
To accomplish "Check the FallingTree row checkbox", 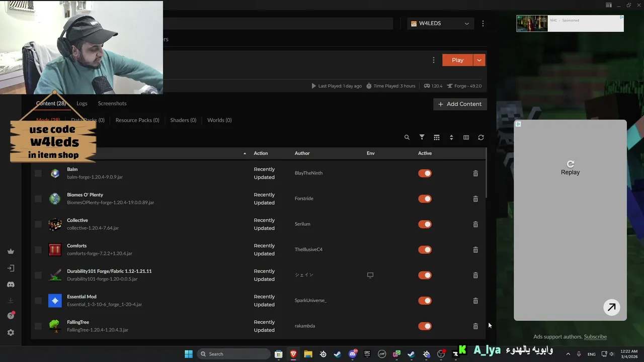I will tap(38, 326).
